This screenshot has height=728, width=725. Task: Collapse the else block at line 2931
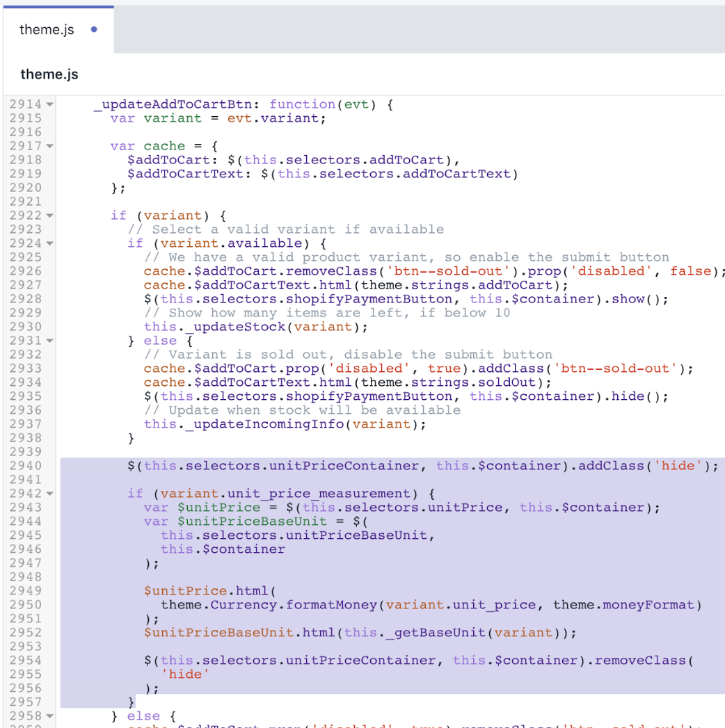[49, 341]
